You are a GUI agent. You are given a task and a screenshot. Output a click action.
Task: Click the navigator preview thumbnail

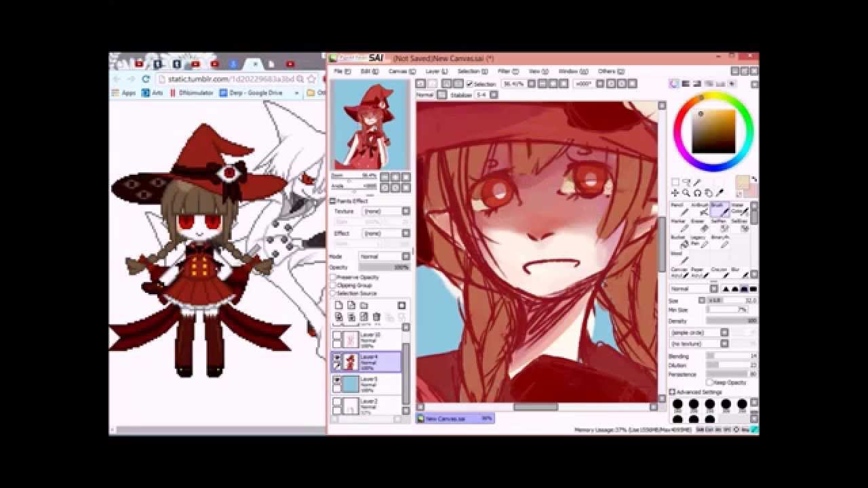pyautogui.click(x=370, y=125)
